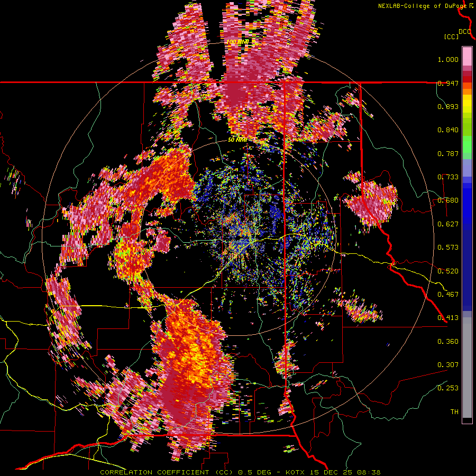Screen dimensions: 476x476
Task: Click the 0.413 color scale value
Action: (448, 318)
